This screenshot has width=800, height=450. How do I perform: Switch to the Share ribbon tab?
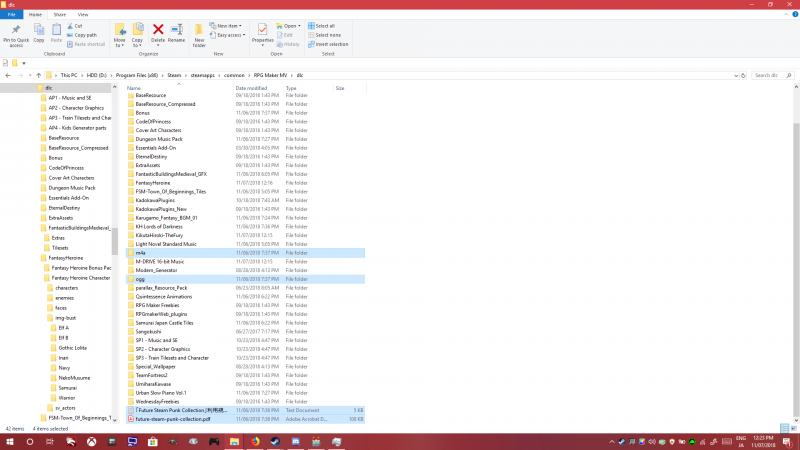[60, 15]
